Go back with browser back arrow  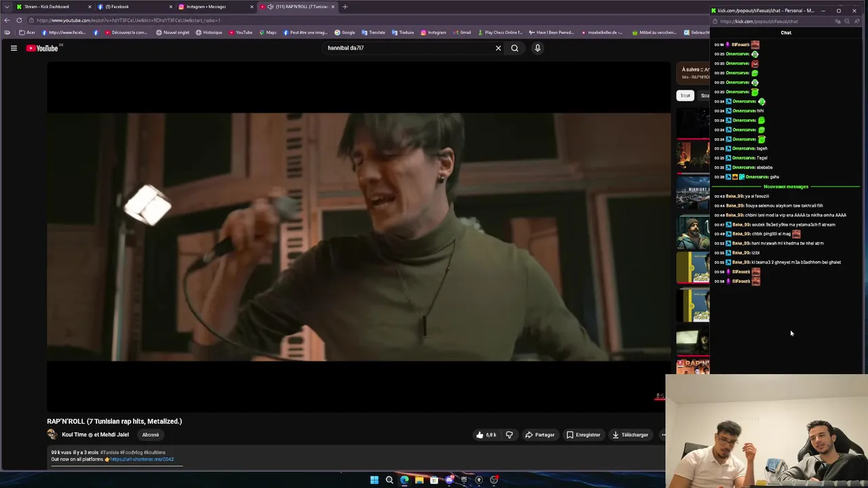coord(7,20)
